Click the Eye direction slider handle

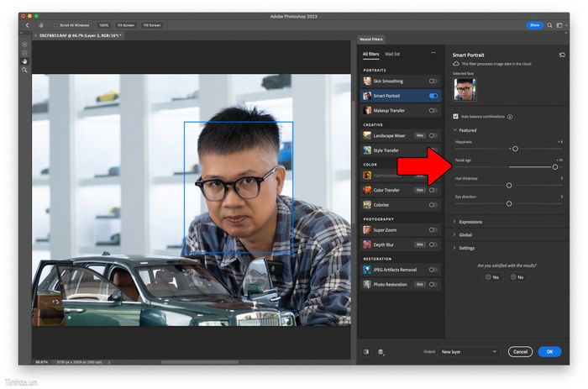pos(509,203)
